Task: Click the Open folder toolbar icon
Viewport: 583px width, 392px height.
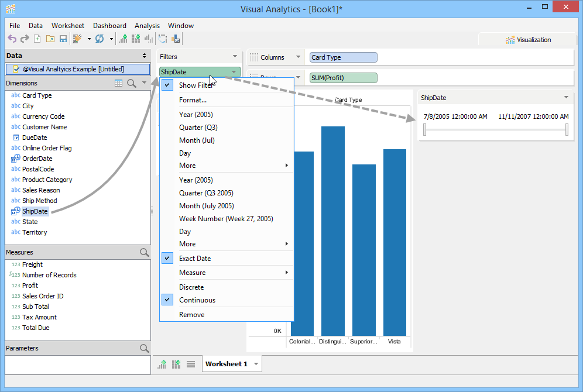Action: (50, 39)
